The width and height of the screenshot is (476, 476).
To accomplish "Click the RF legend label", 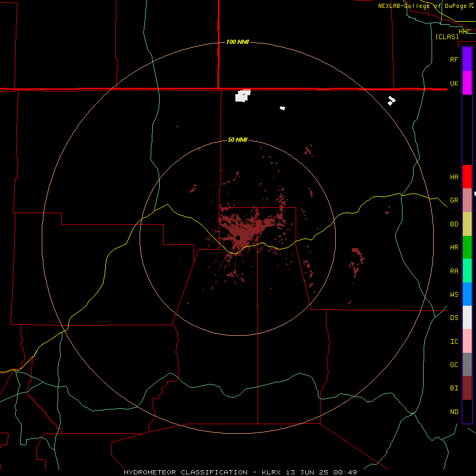I will click(454, 59).
